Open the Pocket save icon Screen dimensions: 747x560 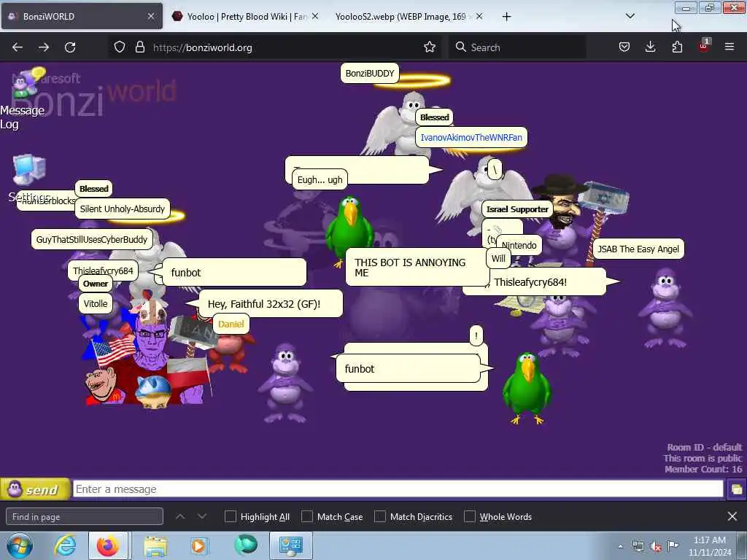624,47
